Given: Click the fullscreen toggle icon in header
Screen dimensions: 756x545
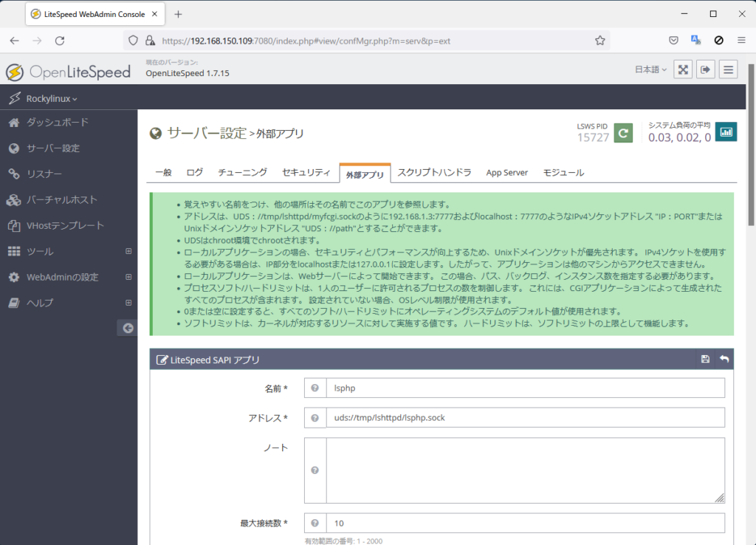Looking at the screenshot, I should point(684,69).
